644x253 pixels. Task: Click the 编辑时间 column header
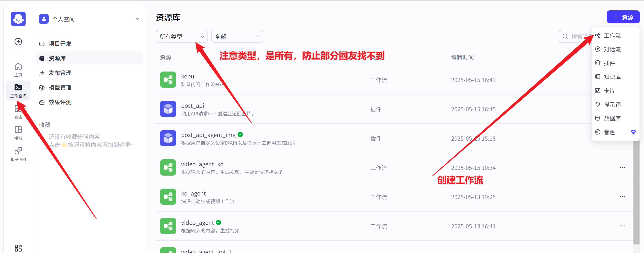[462, 57]
